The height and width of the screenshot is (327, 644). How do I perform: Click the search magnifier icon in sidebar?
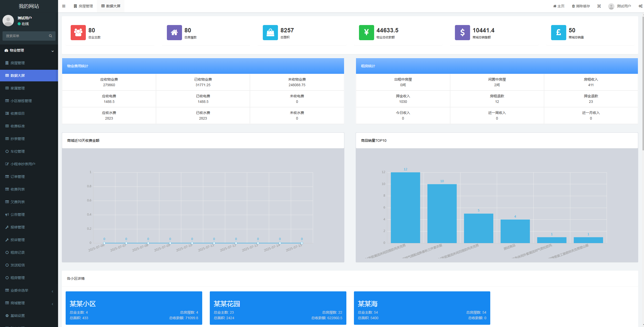click(x=50, y=36)
